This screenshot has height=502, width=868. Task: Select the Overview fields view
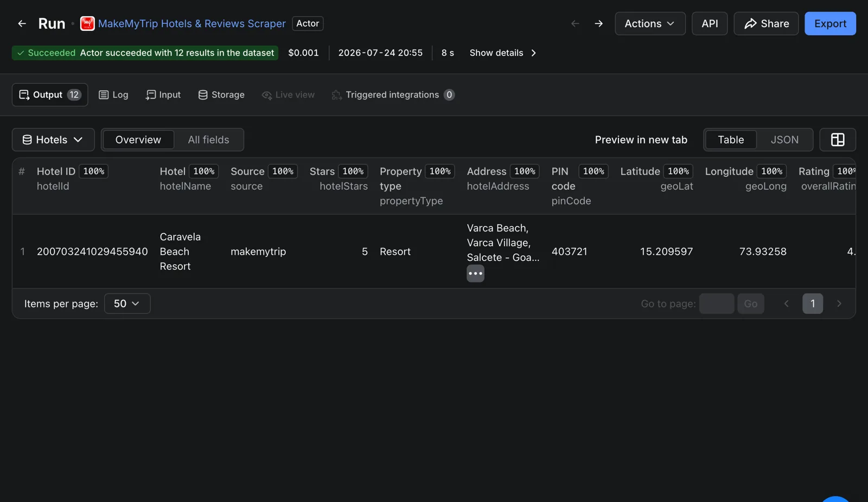point(138,139)
